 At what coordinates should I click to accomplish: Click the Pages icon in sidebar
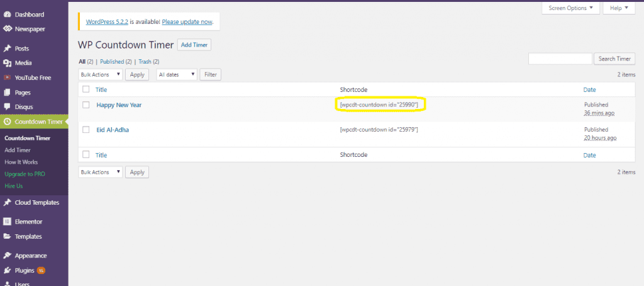pos(7,93)
